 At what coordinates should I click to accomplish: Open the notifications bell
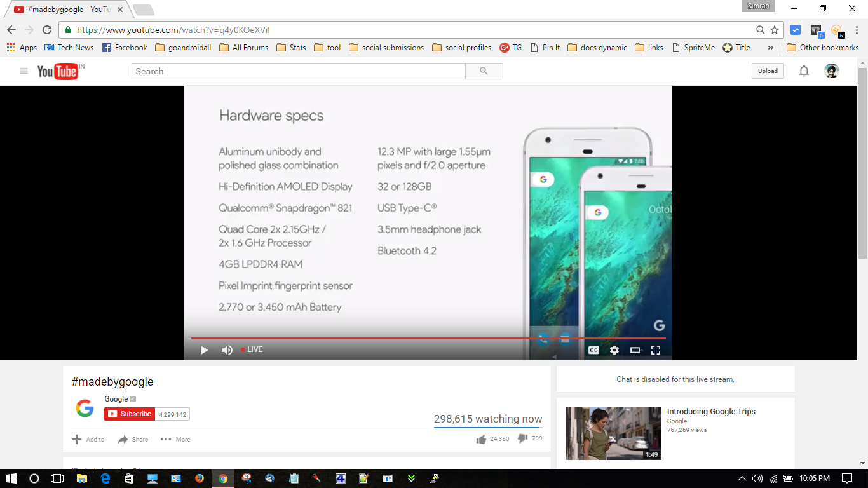pos(804,71)
